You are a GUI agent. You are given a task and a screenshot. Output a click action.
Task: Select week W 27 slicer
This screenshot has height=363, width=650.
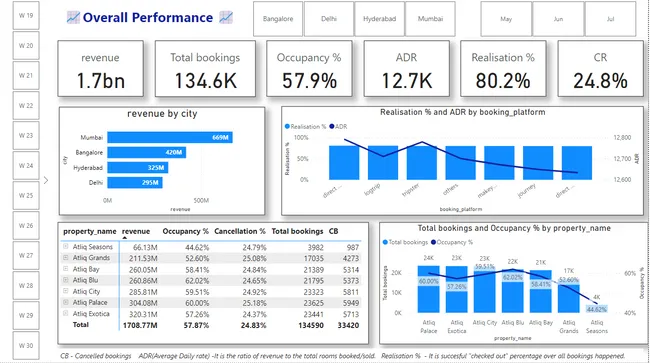click(x=26, y=255)
